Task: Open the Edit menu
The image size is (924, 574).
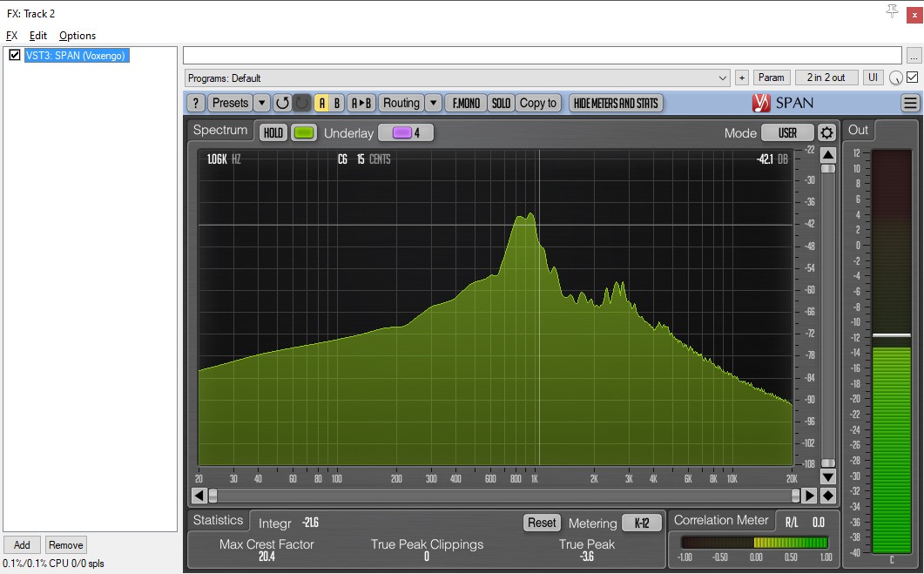Action: (38, 36)
